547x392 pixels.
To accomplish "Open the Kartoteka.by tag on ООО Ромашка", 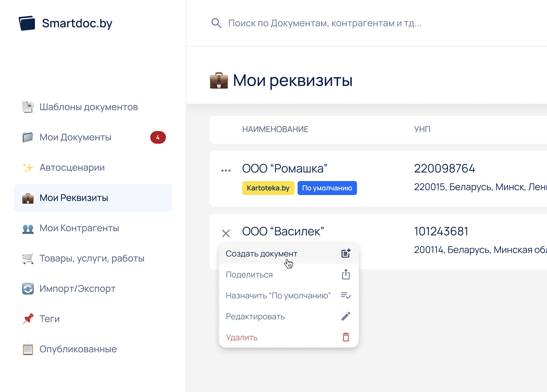I will pos(268,188).
